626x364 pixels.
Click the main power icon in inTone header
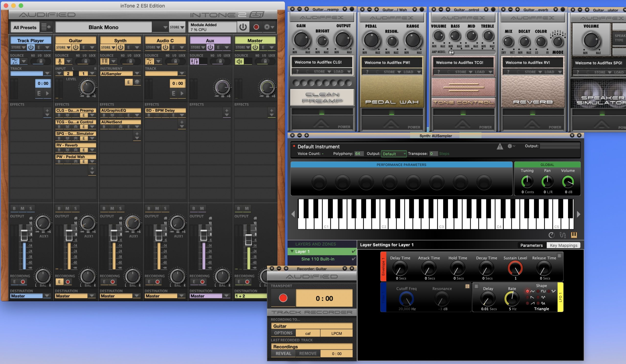243,27
